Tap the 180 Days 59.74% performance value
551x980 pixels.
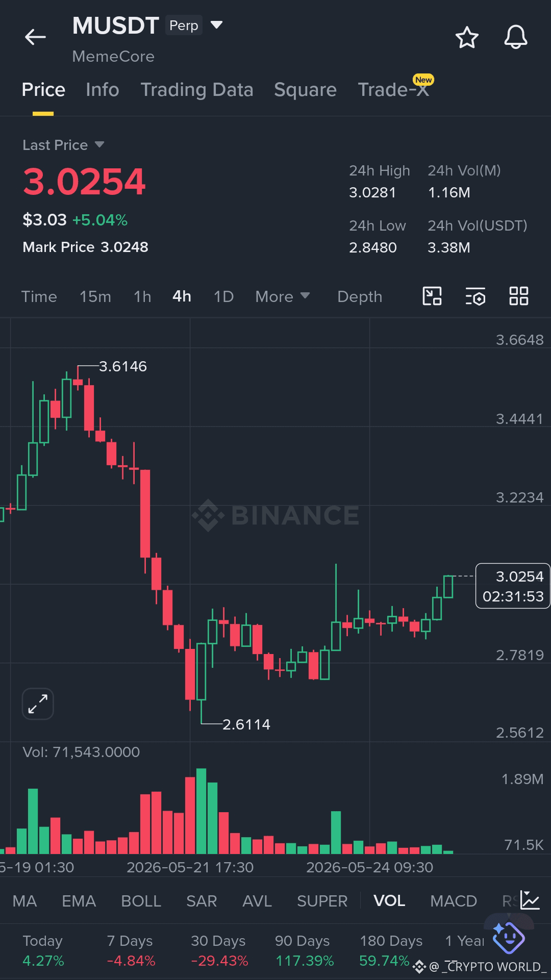coord(384,961)
